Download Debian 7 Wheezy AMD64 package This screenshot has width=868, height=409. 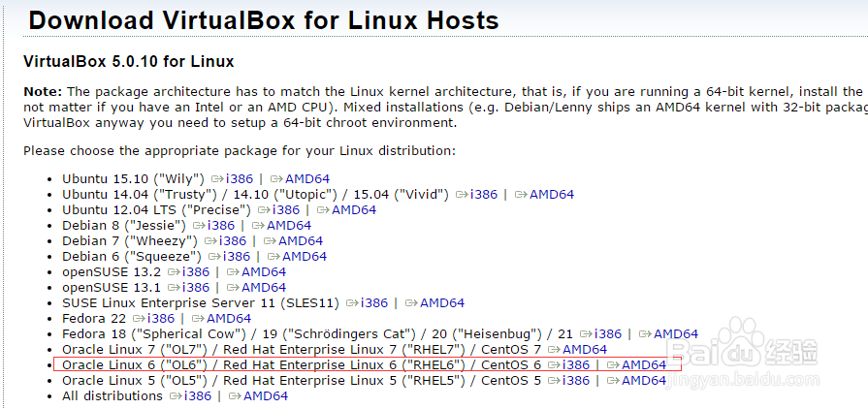(301, 240)
